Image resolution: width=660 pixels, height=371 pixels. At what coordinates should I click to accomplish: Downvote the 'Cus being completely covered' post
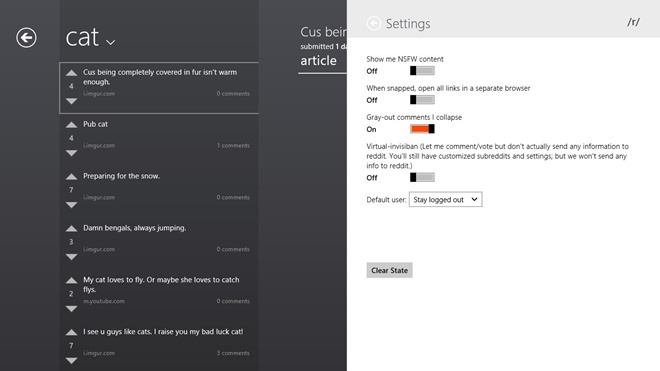point(72,101)
